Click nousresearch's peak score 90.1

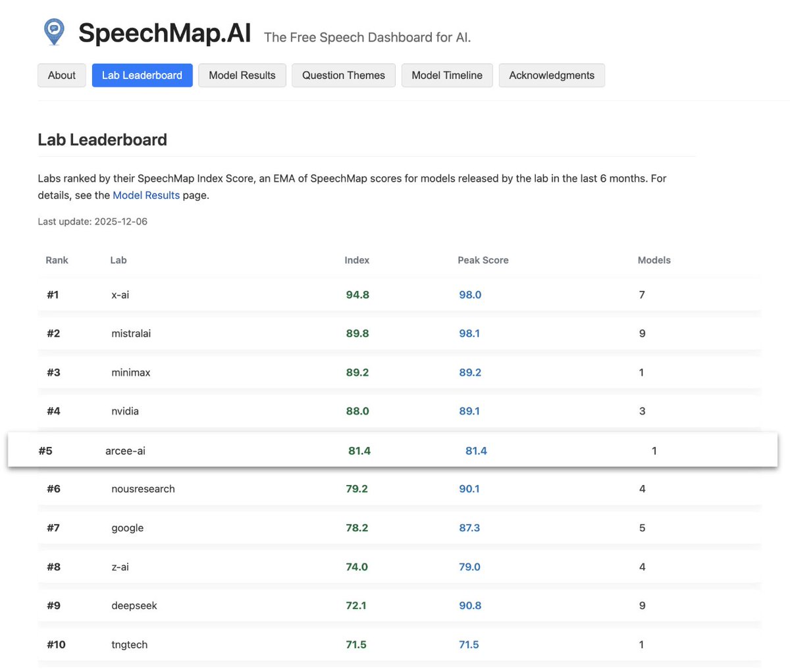[469, 488]
